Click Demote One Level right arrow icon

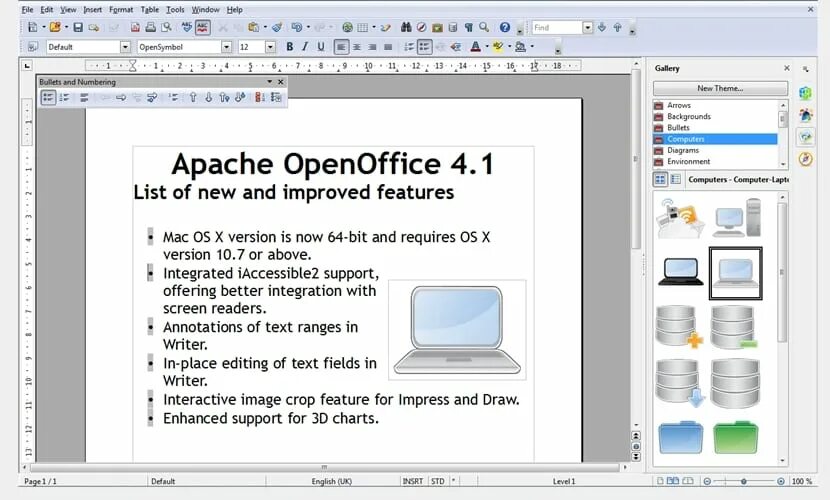pos(121,97)
